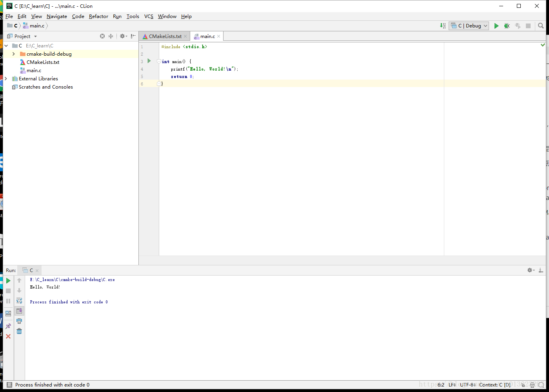The image size is (549, 392).
Task: Click the locate/scroll from source target icon
Action: click(x=102, y=36)
